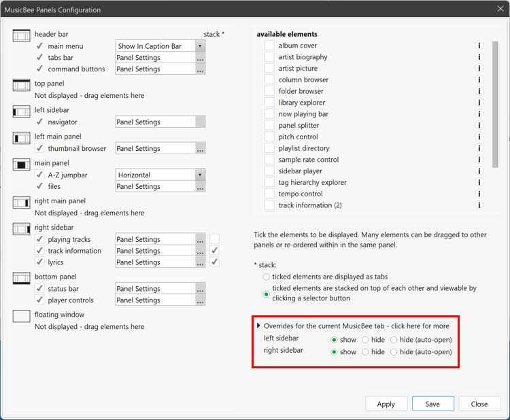Select 'playlist directory' element label

coord(304,148)
